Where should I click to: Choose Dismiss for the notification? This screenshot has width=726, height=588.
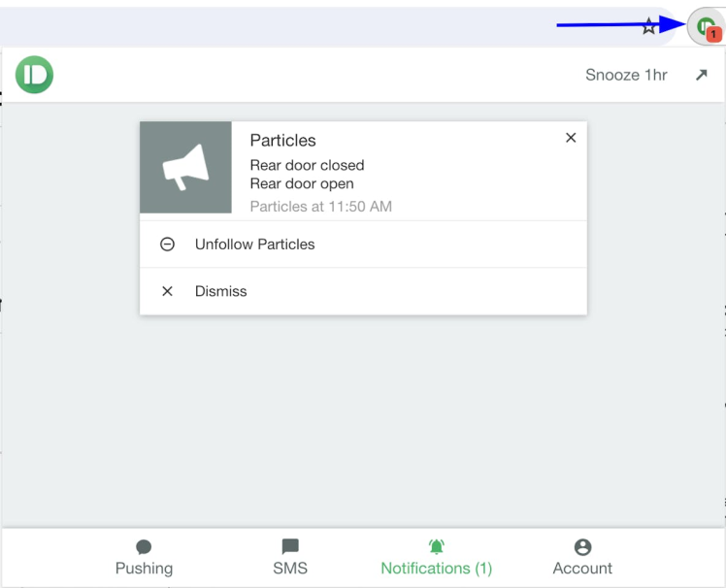[221, 291]
